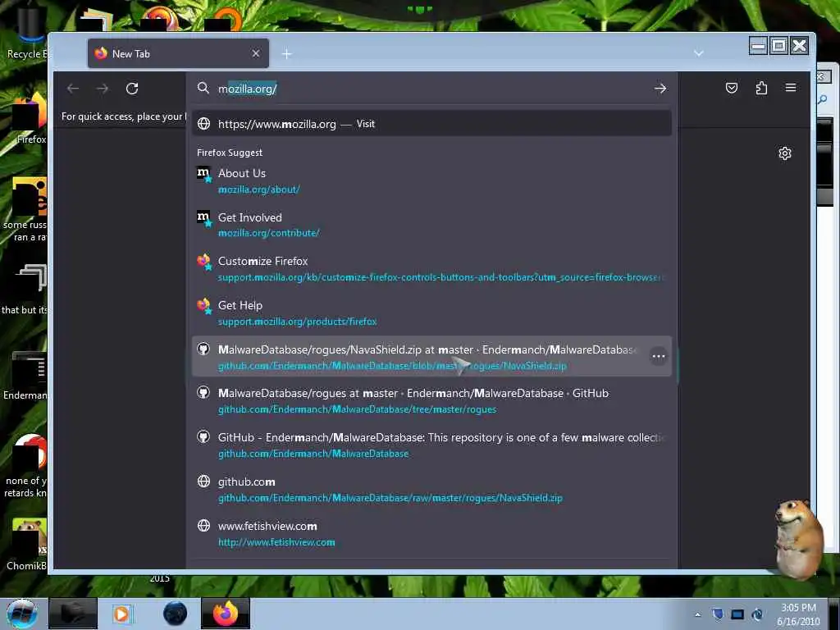Maximize the Firefox window

tap(779, 46)
